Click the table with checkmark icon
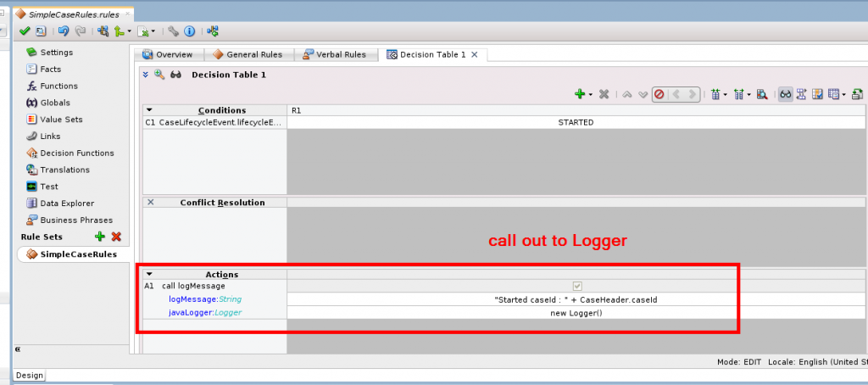The width and height of the screenshot is (868, 385). pos(817,95)
